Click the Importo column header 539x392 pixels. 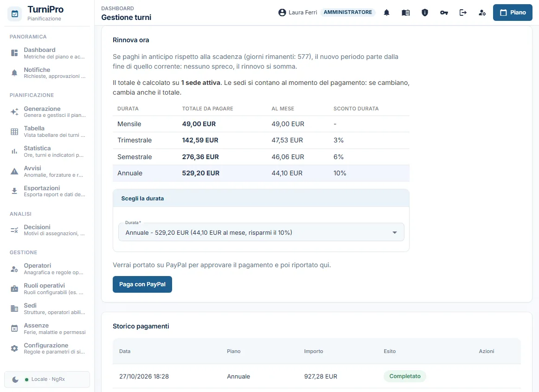pos(314,351)
